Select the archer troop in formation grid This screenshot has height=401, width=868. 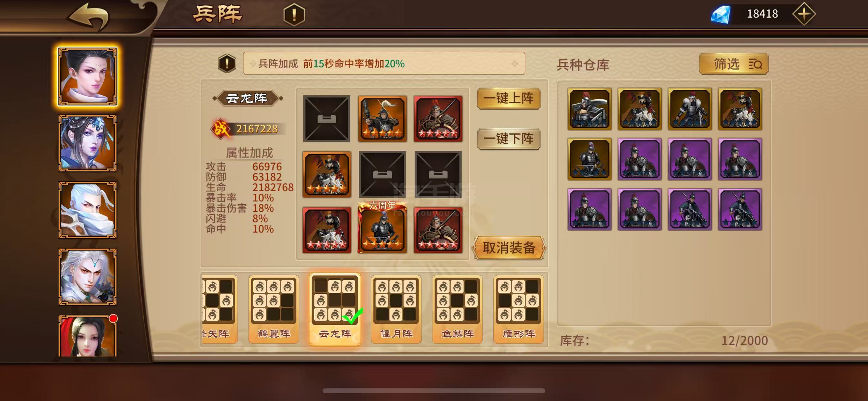click(x=382, y=118)
